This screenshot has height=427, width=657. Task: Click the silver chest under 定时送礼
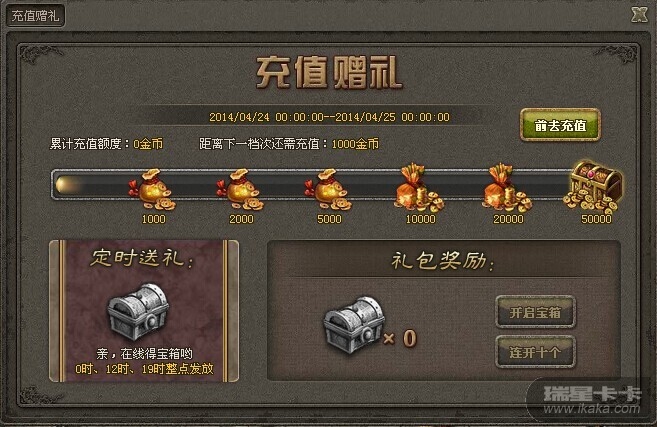pos(138,311)
